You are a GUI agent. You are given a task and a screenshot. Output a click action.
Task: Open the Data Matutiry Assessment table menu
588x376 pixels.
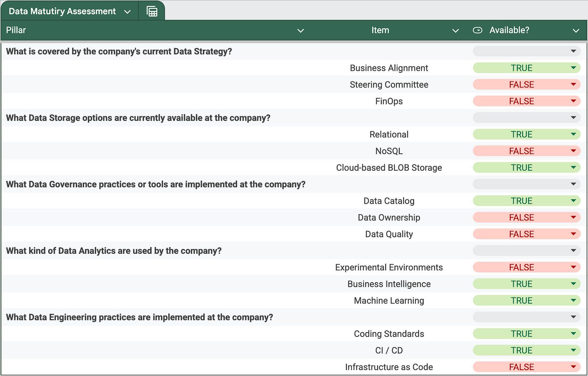[128, 12]
